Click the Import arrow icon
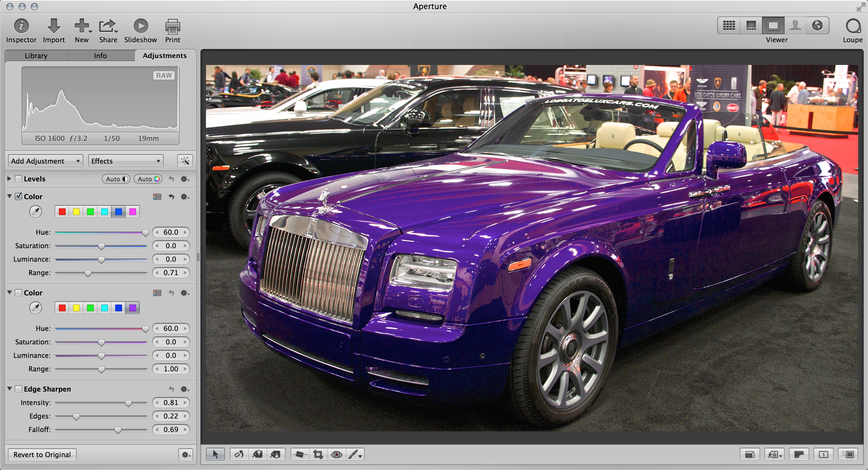 coord(54,26)
